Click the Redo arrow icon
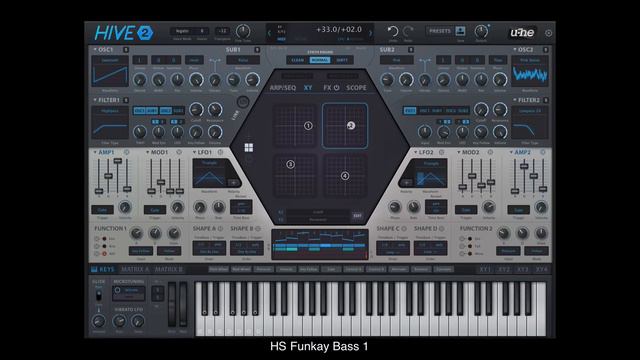640x360 pixels. (x=408, y=31)
